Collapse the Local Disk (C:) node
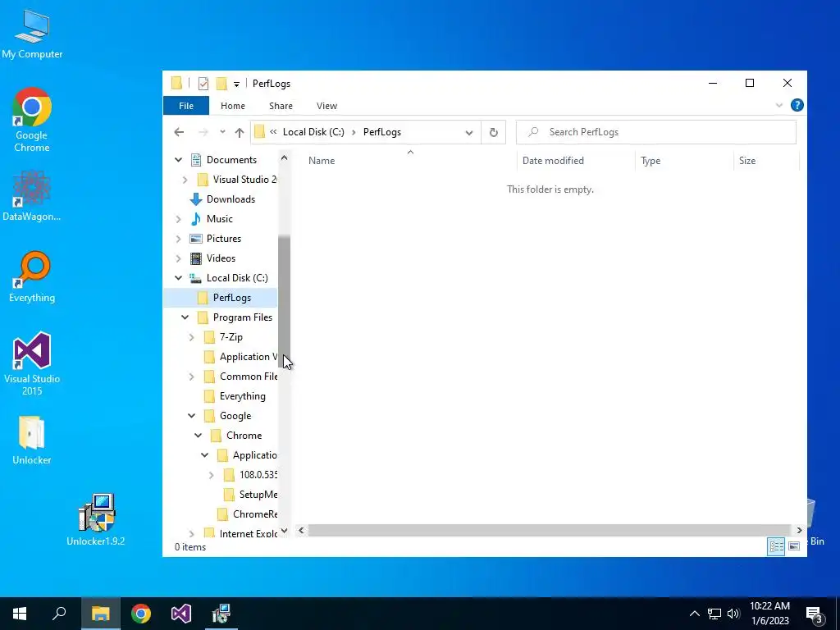This screenshot has width=840, height=630. coord(178,277)
